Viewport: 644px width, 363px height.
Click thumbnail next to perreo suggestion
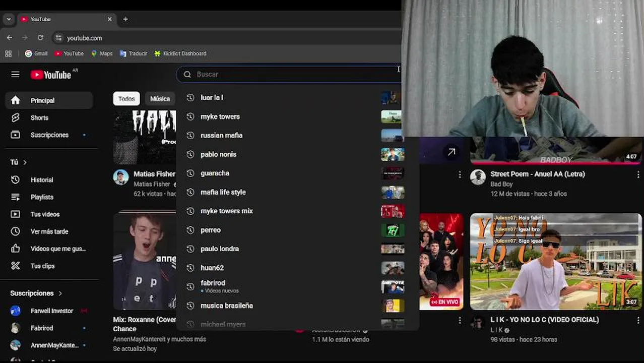pyautogui.click(x=393, y=230)
